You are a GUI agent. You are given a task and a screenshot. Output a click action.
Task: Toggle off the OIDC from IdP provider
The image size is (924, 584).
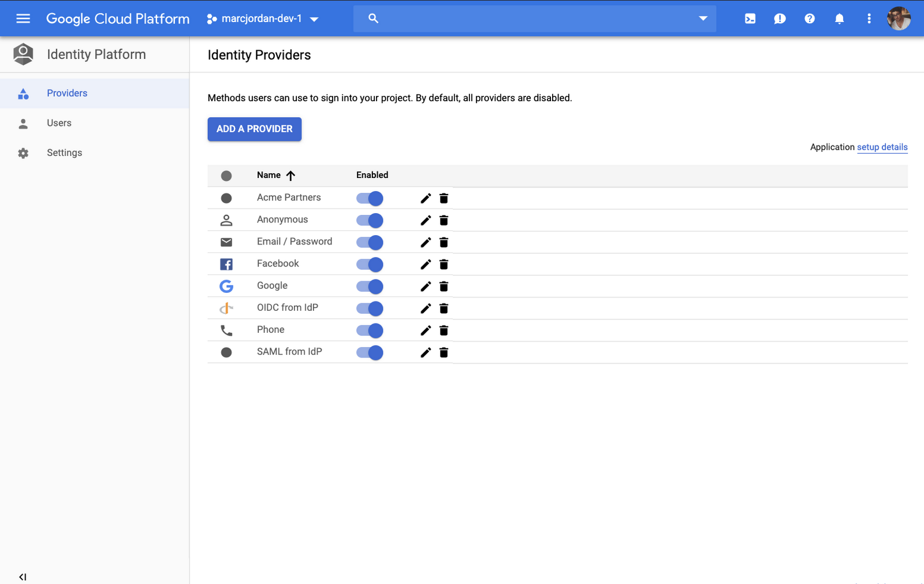369,308
